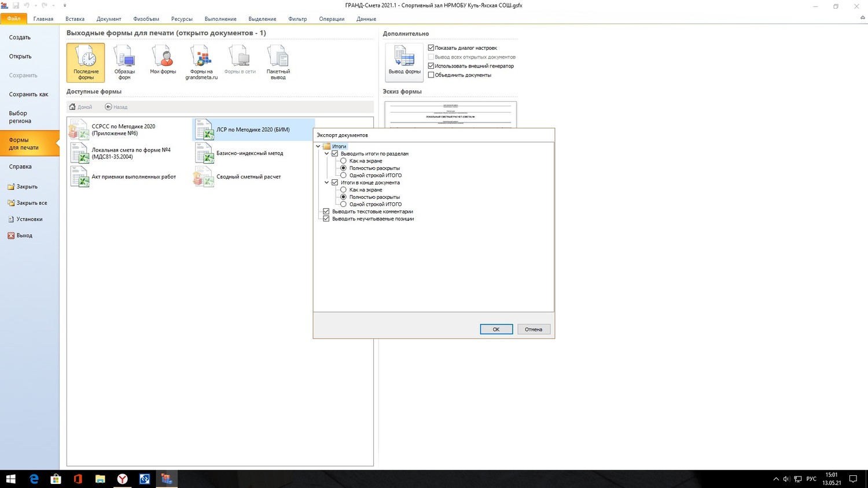Toggle Показать диалог настроек checkbox
Screen dimensions: 868x488
431,48
